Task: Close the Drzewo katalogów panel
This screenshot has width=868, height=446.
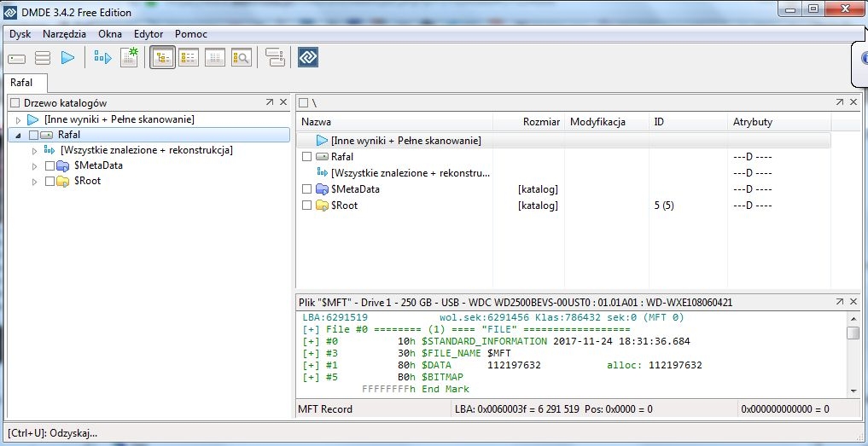Action: click(283, 101)
